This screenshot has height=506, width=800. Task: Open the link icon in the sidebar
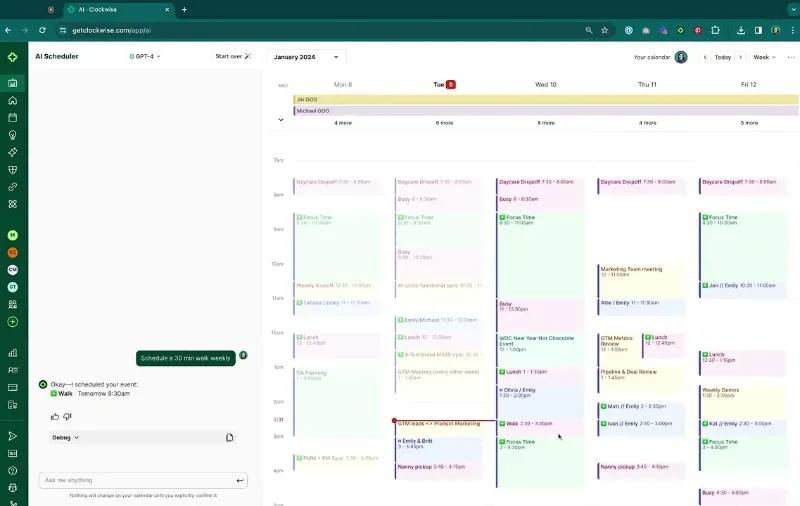[x=13, y=186]
